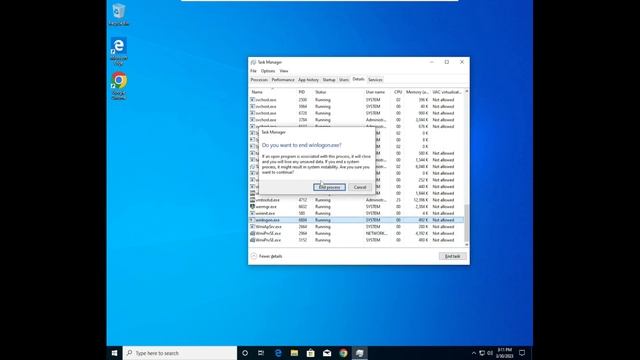The height and width of the screenshot is (360, 640).
Task: Select the winlogon.exe row
Action: click(x=357, y=220)
